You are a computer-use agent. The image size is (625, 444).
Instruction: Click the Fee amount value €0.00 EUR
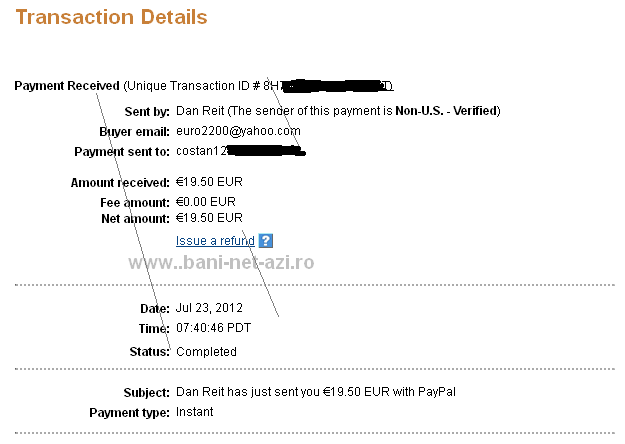tap(206, 201)
